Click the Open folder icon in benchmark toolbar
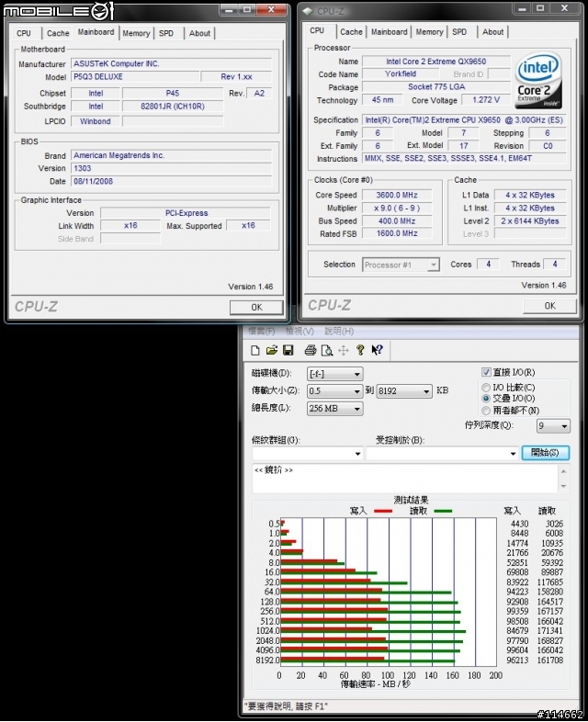This screenshot has height=722, width=588. click(272, 351)
